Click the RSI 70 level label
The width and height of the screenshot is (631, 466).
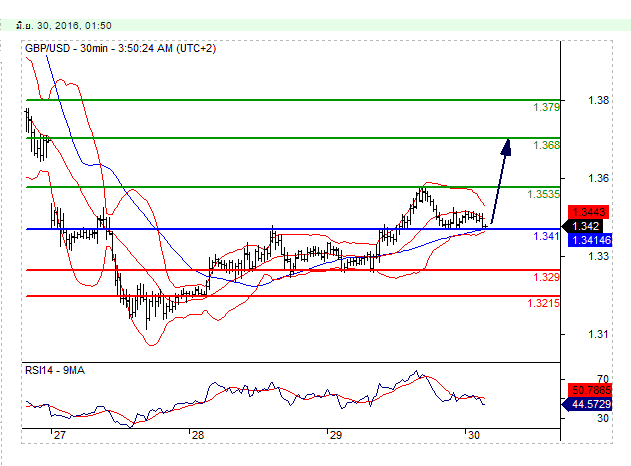603,379
